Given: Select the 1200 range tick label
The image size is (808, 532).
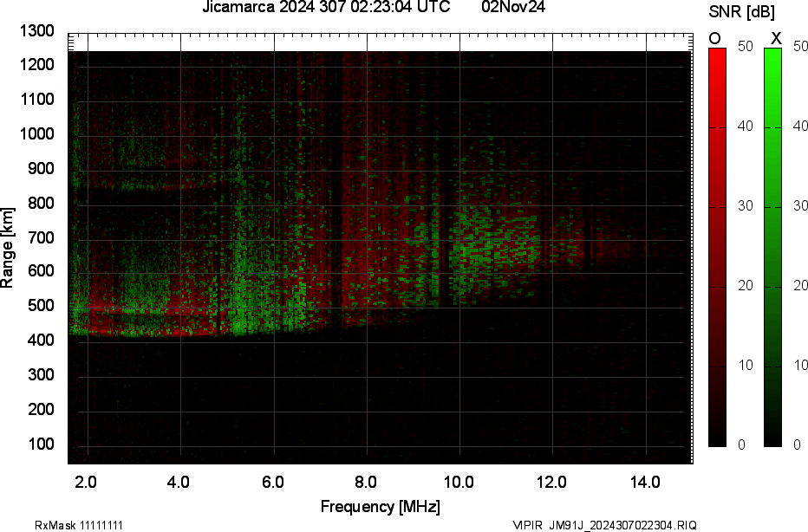Looking at the screenshot, I should [x=36, y=65].
